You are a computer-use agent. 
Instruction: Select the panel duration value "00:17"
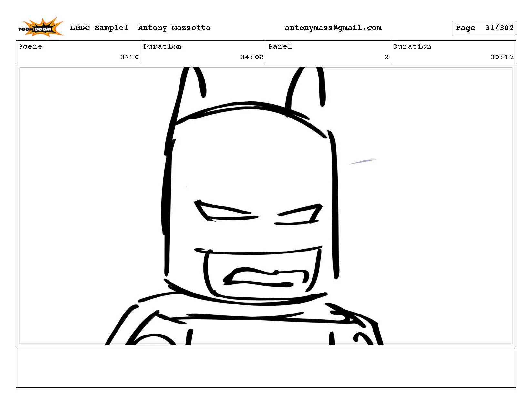click(502, 57)
